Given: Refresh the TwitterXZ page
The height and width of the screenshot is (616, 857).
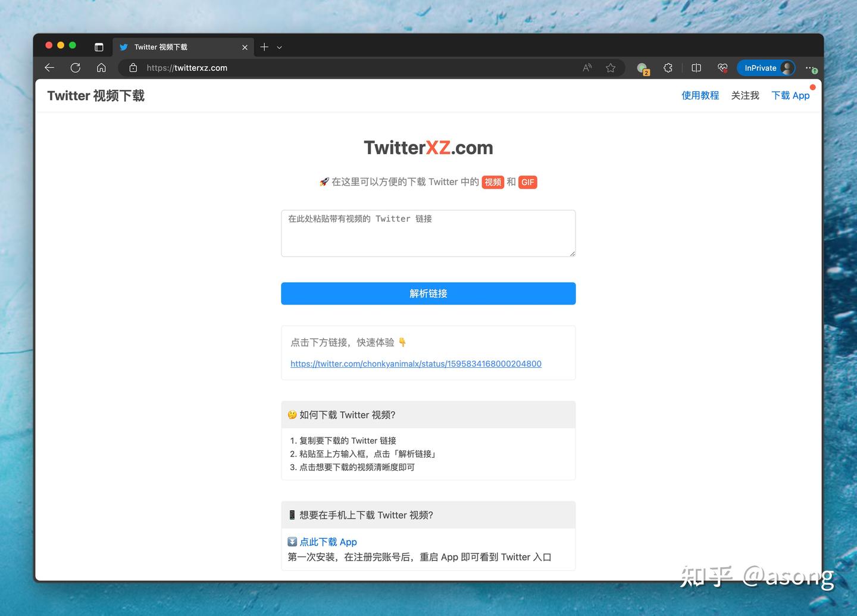Looking at the screenshot, I should point(76,67).
